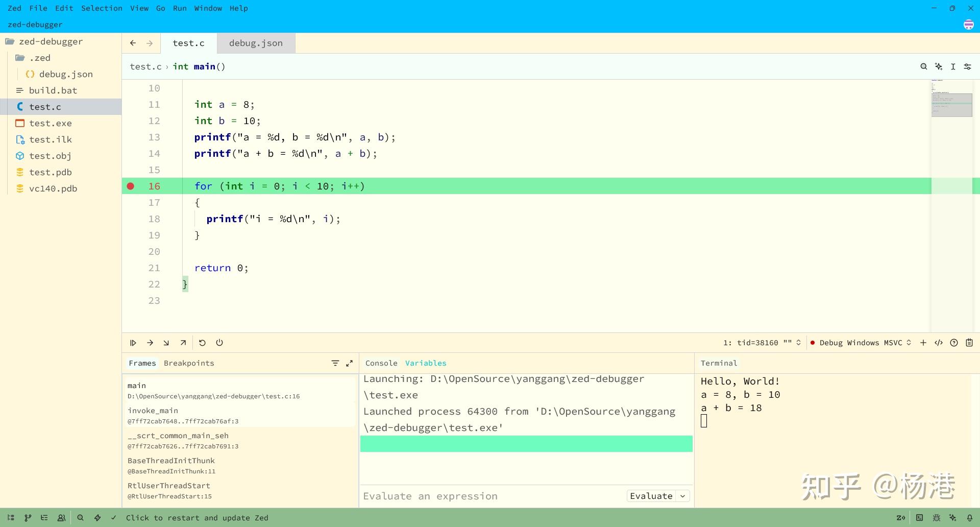Restart the debug session
980x527 pixels.
click(x=202, y=343)
